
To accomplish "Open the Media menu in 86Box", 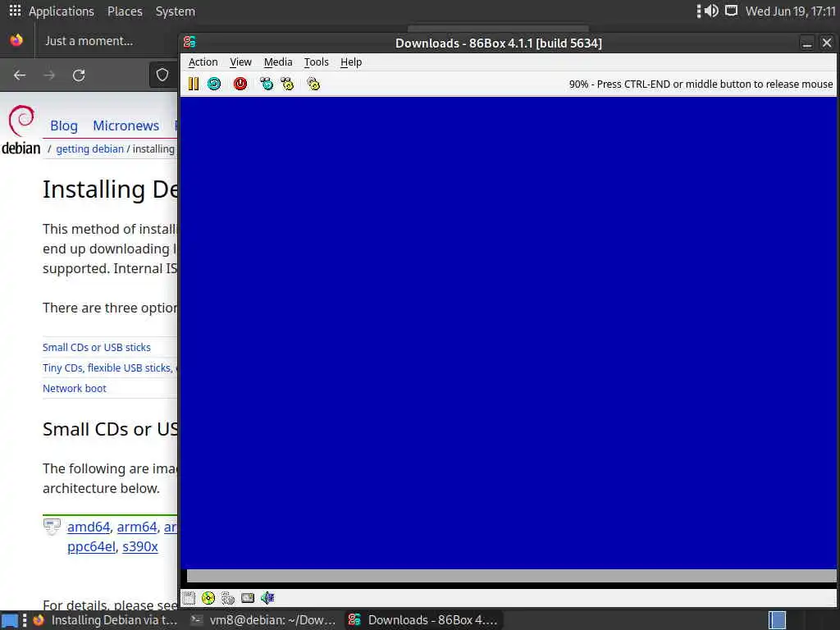I will 278,62.
